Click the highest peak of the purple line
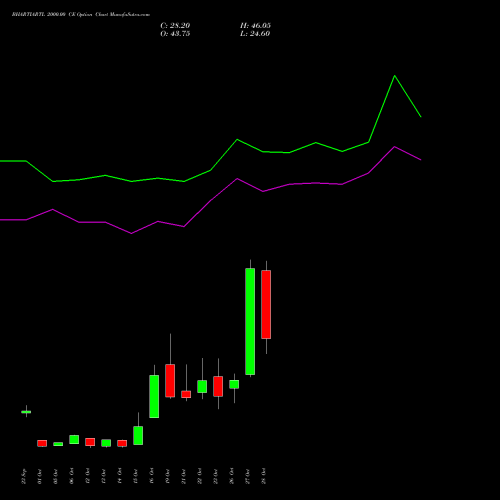 tap(395, 147)
